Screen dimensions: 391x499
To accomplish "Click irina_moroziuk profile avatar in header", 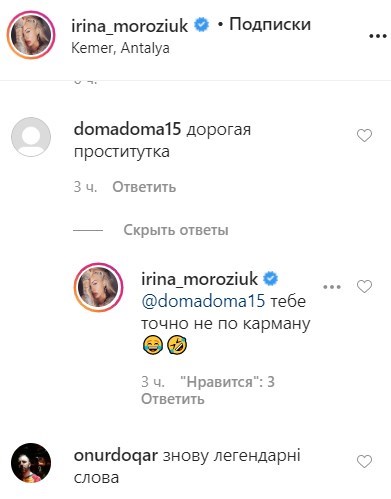I will point(31,35).
